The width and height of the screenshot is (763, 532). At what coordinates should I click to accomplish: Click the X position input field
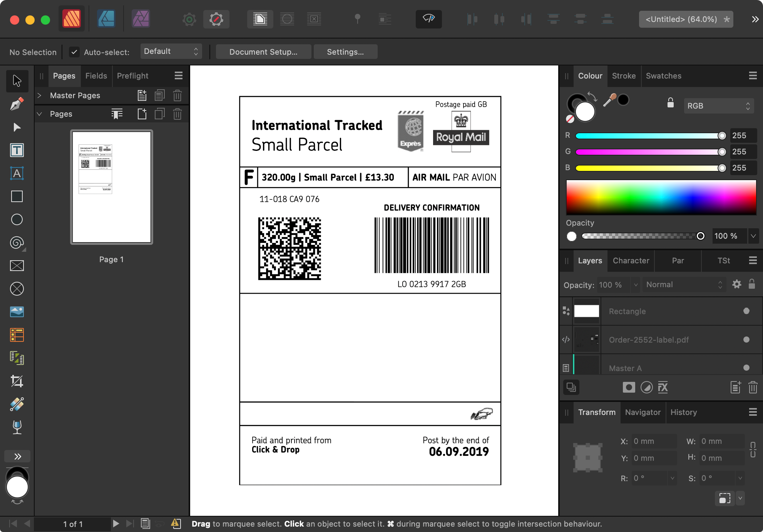tap(654, 441)
